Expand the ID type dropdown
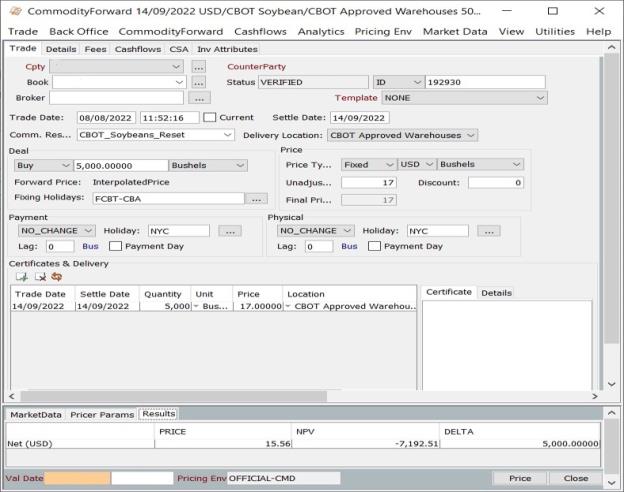Viewport: 624px width, 492px height. point(417,82)
